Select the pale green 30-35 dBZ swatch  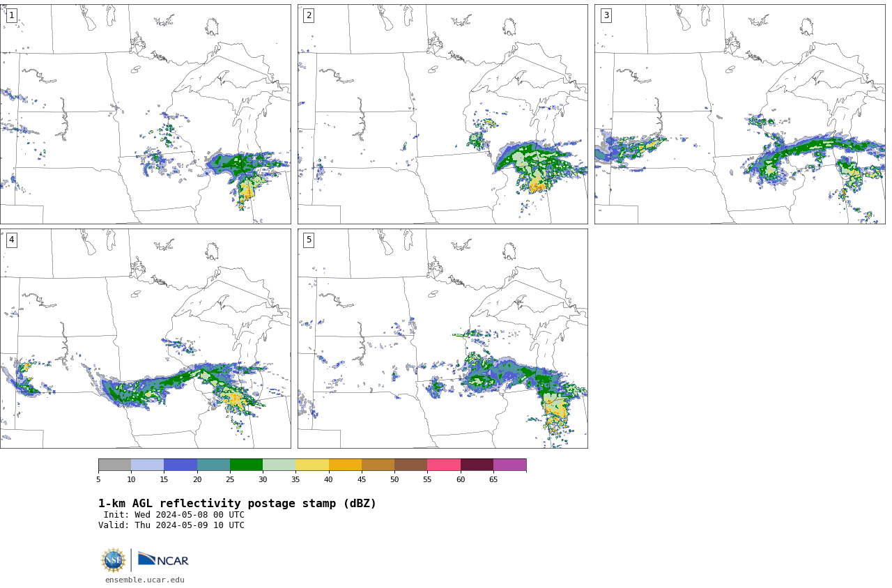pyautogui.click(x=279, y=465)
